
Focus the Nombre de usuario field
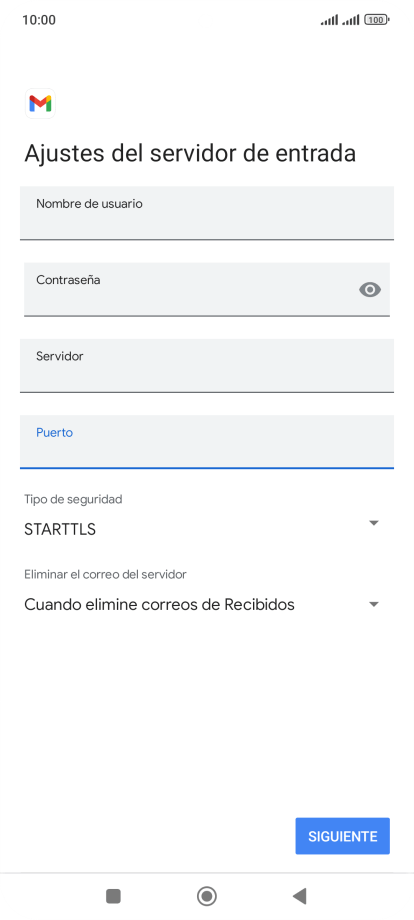pyautogui.click(x=207, y=213)
